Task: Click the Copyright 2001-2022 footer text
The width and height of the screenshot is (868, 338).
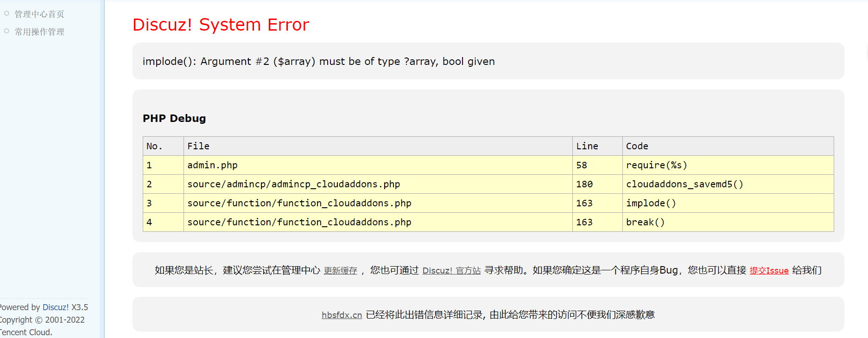Action: pyautogui.click(x=42, y=320)
